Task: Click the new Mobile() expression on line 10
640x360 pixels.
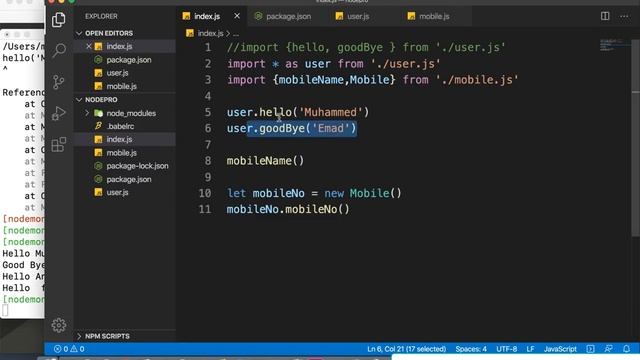Action: [x=363, y=193]
